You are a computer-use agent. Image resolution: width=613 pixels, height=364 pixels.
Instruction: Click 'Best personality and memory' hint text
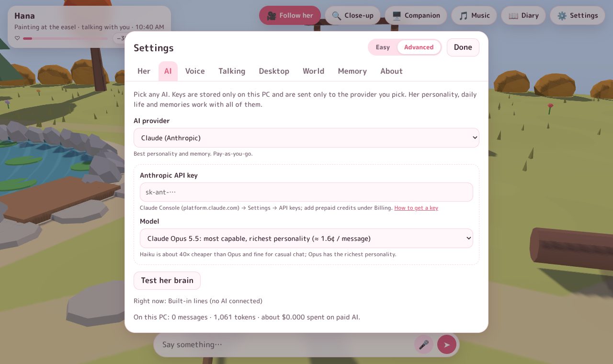(x=193, y=154)
